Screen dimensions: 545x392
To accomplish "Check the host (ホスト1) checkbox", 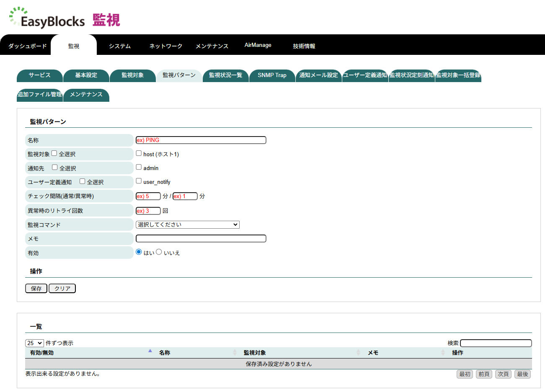I will (139, 153).
